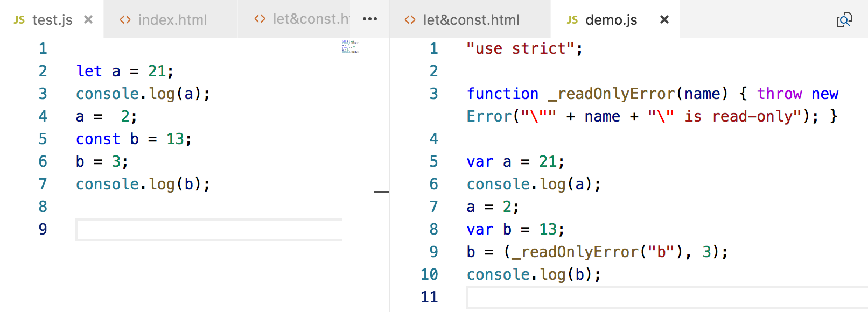Close the demo.js tab

(664, 20)
